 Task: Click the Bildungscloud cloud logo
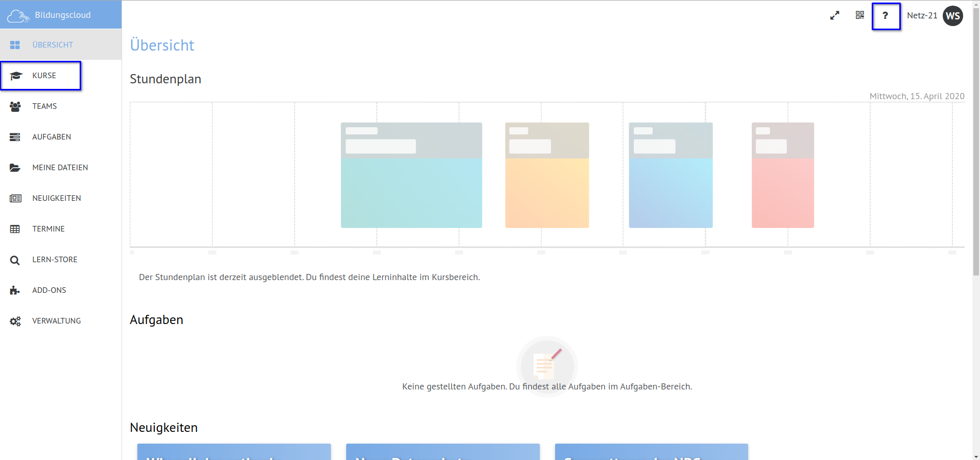coord(18,16)
